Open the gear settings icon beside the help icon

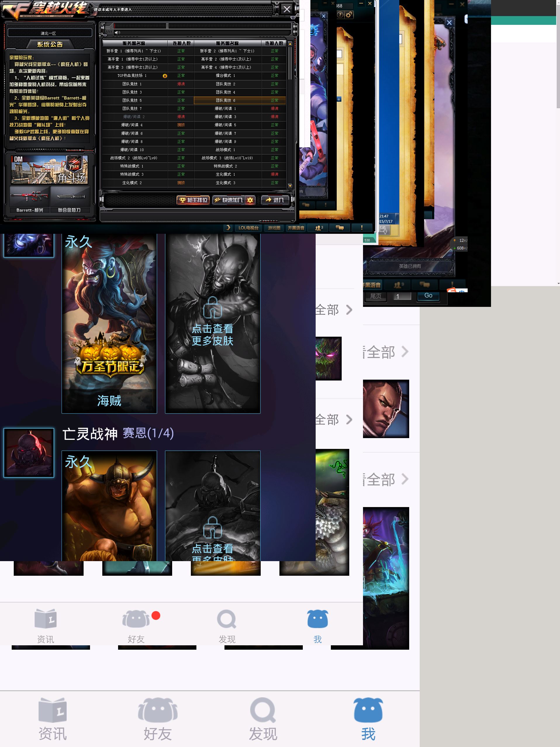(x=349, y=15)
